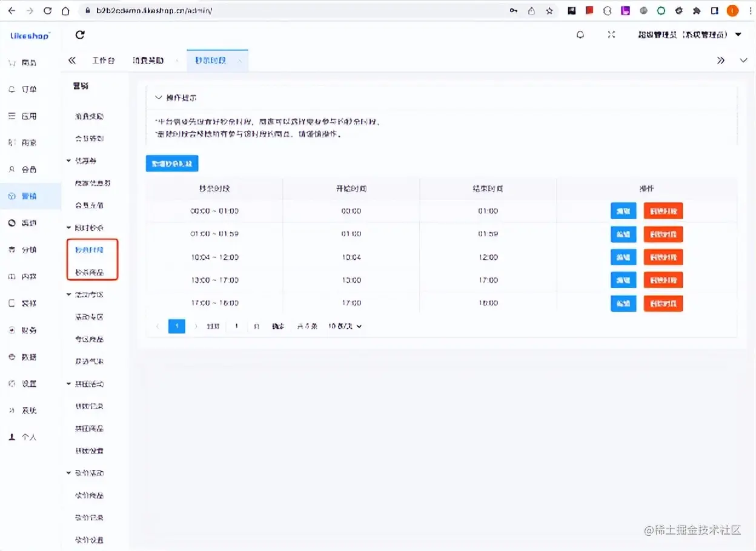The height and width of the screenshot is (551, 756).
Task: Click the '13:00 ~ 17:00' time slot cell
Action: coord(214,280)
